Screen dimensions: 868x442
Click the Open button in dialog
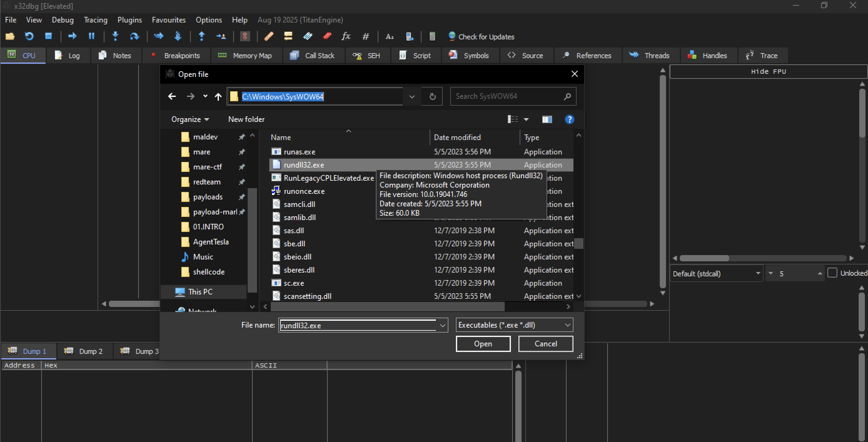[483, 344]
